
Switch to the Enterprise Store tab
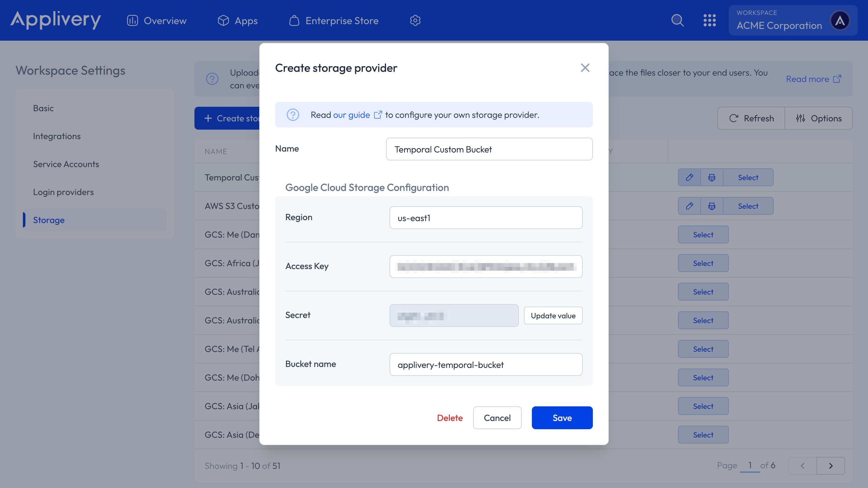click(333, 20)
